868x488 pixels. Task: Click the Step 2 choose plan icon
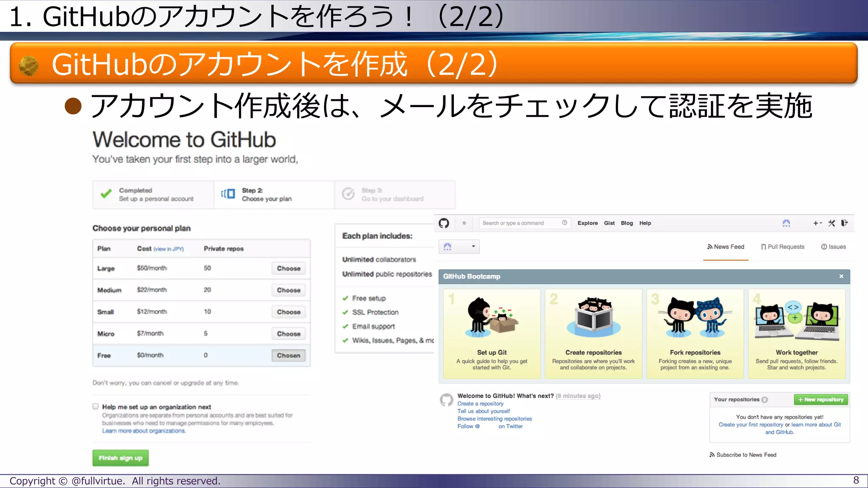coord(228,194)
